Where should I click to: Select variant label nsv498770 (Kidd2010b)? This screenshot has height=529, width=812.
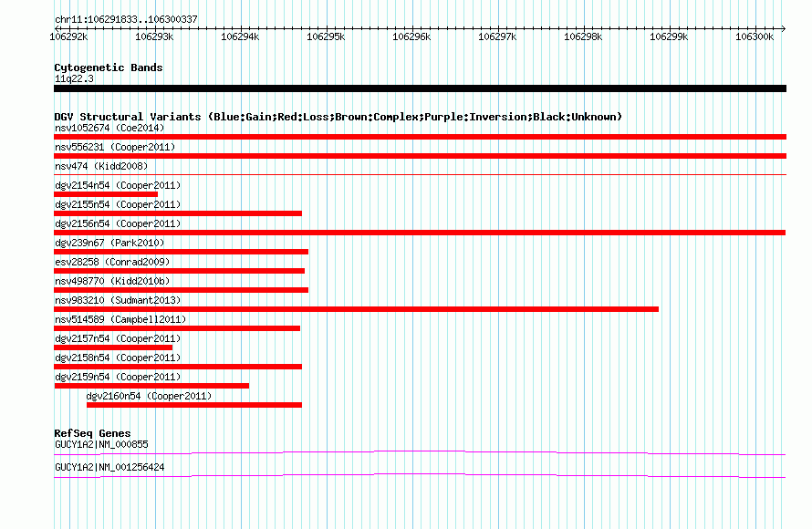(112, 281)
